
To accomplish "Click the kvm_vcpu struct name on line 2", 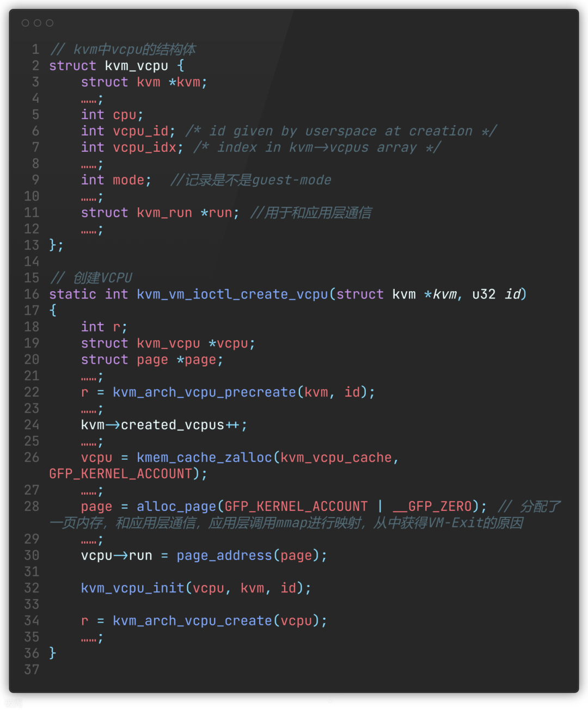I will click(137, 66).
